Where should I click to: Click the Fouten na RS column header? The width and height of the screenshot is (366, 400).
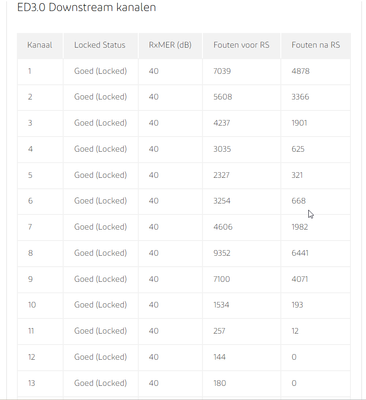(316, 45)
